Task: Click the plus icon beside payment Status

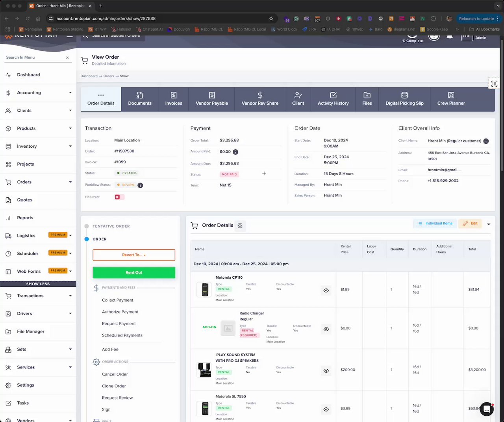Action: [x=264, y=174]
